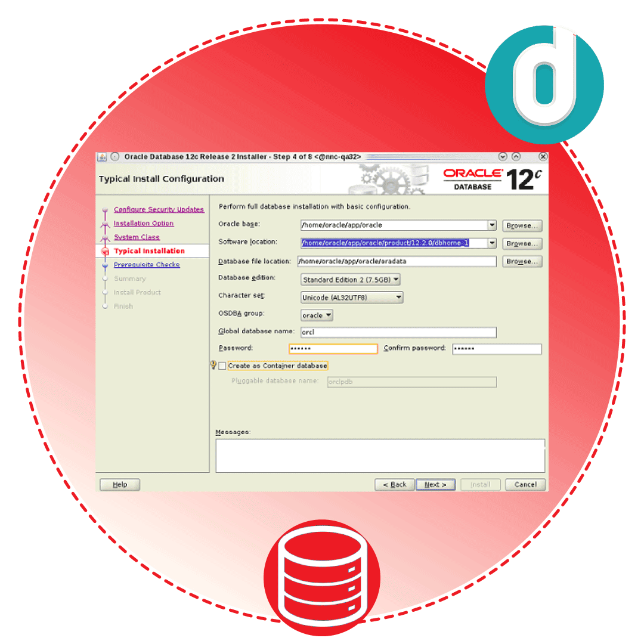Open the Character set dropdown
Image resolution: width=644 pixels, height=644 pixels.
352,298
